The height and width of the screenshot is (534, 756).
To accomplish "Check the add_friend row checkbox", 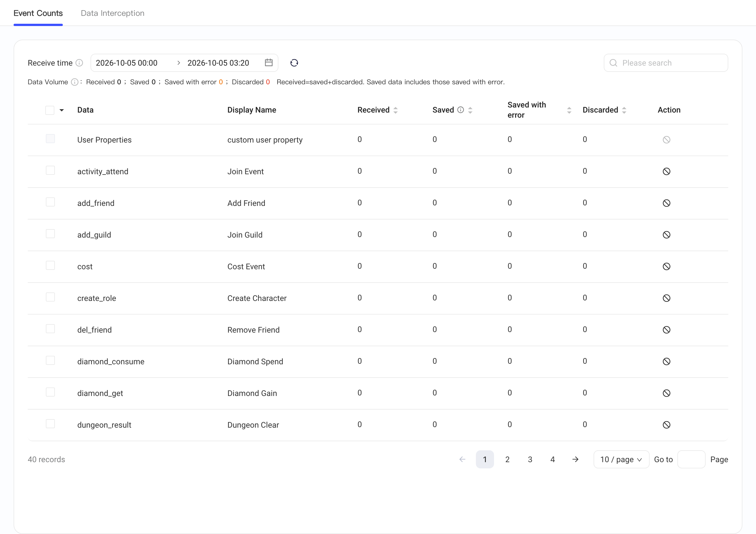I will [50, 202].
